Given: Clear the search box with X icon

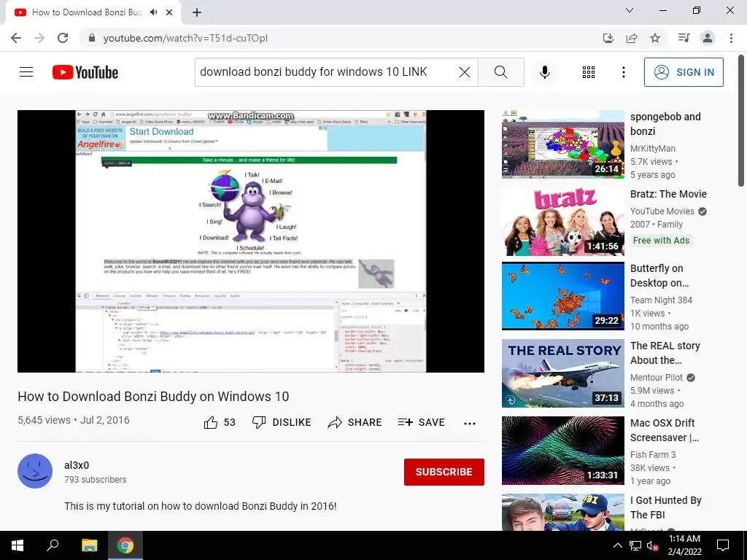Looking at the screenshot, I should tap(465, 72).
